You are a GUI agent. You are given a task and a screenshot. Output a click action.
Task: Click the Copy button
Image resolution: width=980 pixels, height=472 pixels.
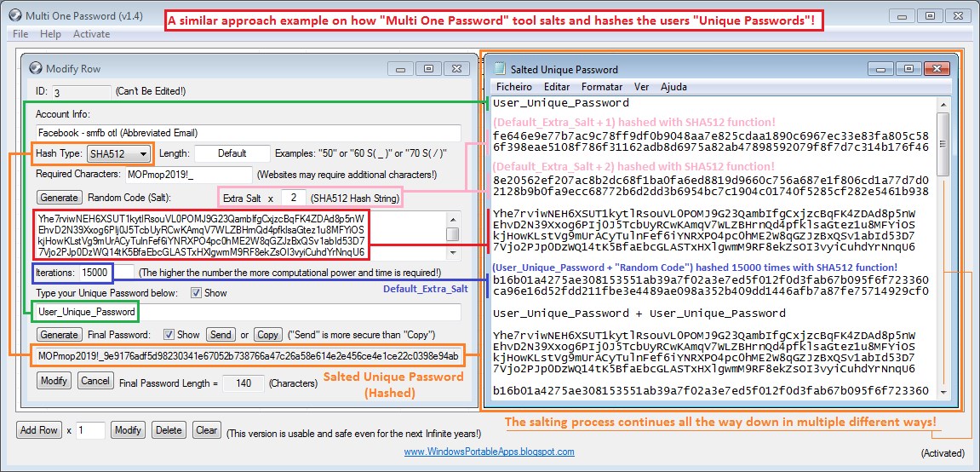267,335
